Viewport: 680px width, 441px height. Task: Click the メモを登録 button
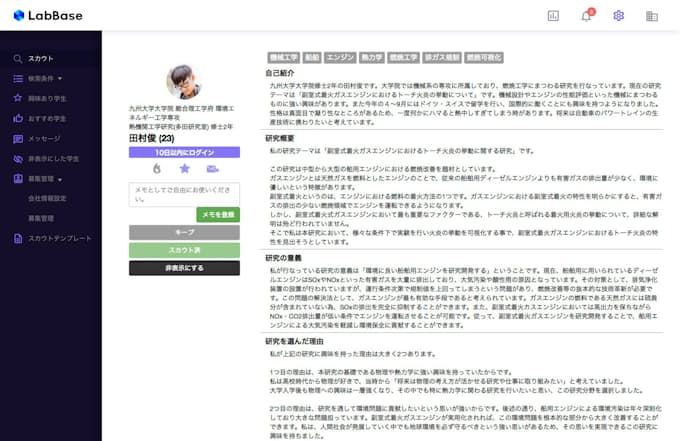click(x=217, y=214)
